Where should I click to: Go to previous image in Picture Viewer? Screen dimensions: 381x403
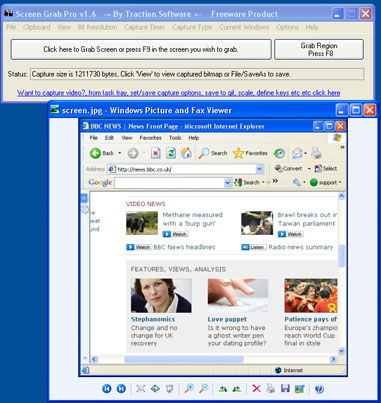(107, 389)
